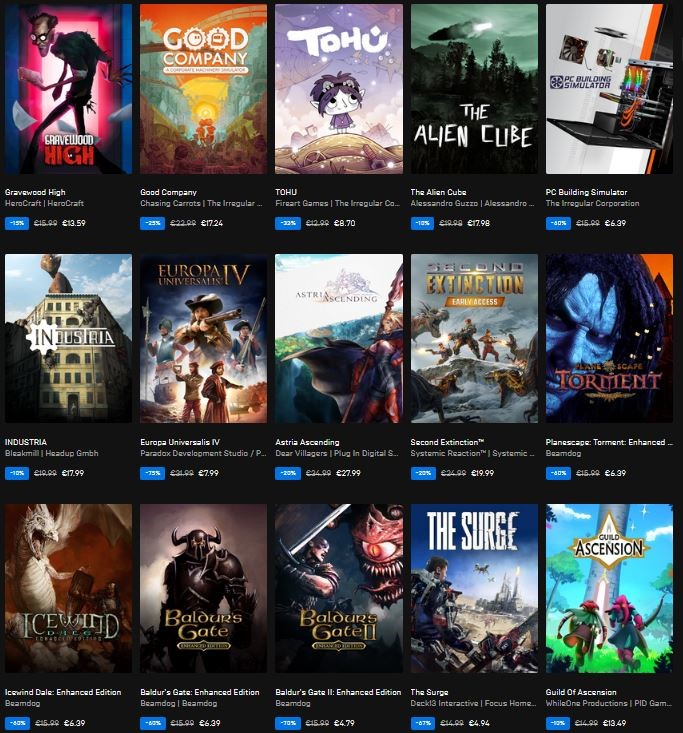Click the -67% badge on The Surge
This screenshot has height=733, width=683.
(423, 723)
